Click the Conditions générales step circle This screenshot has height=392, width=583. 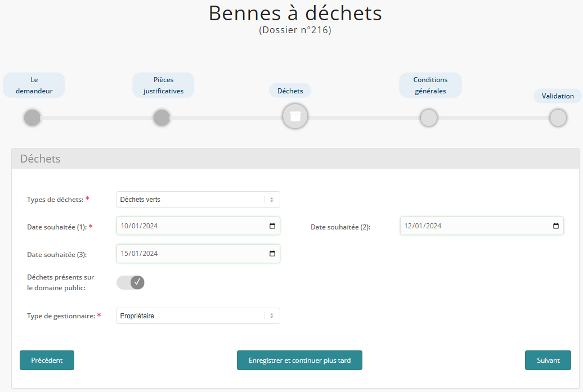[x=429, y=118]
